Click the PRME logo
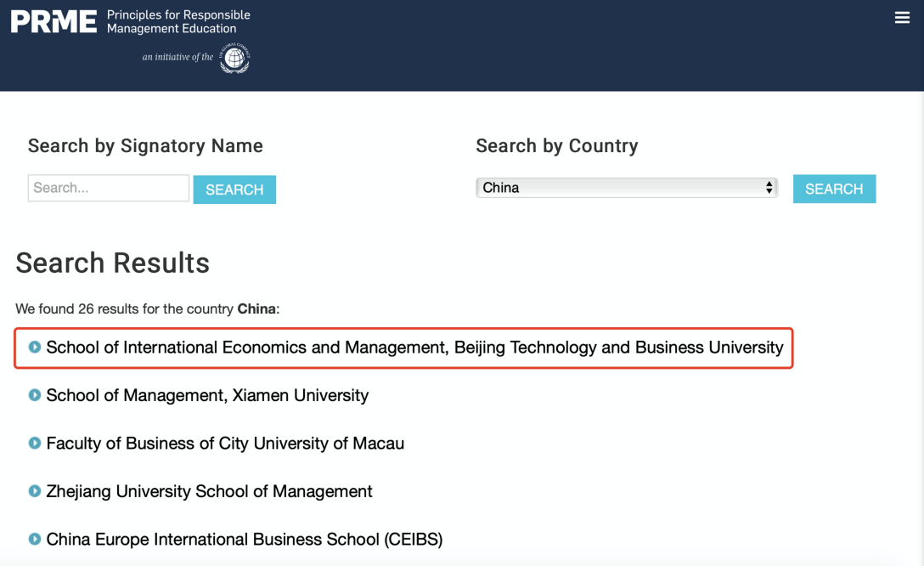The height and width of the screenshot is (566, 924). (x=54, y=21)
